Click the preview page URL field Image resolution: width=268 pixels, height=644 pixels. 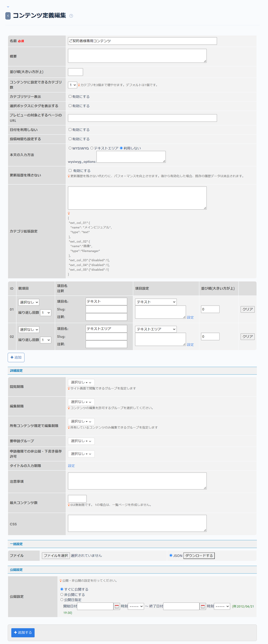pos(142,118)
